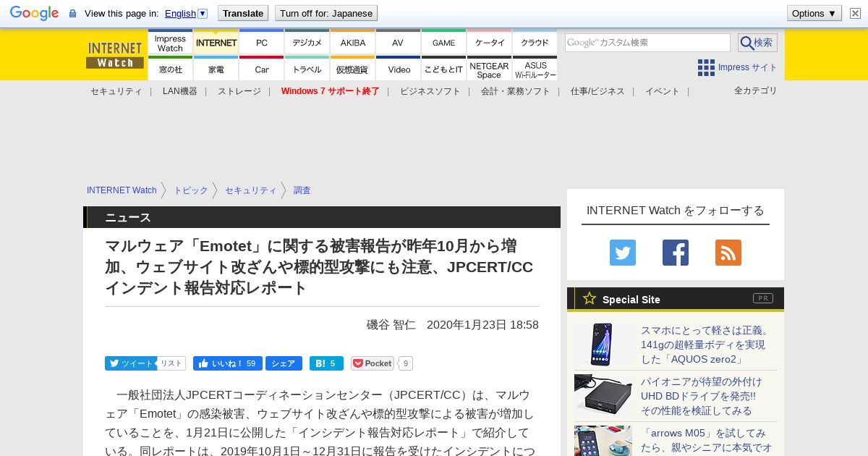Click the Hatena B! bookmark button
This screenshot has height=456, width=868.
click(x=326, y=363)
